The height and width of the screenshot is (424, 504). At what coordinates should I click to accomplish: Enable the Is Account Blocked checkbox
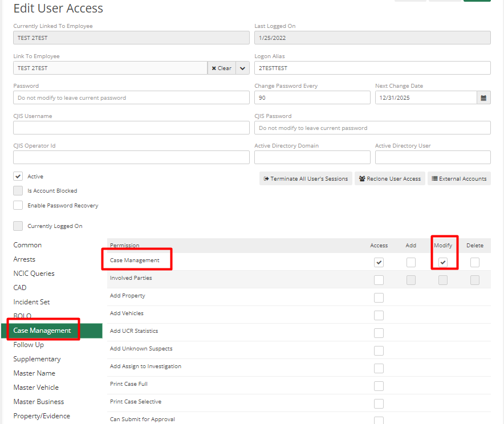[x=17, y=190]
